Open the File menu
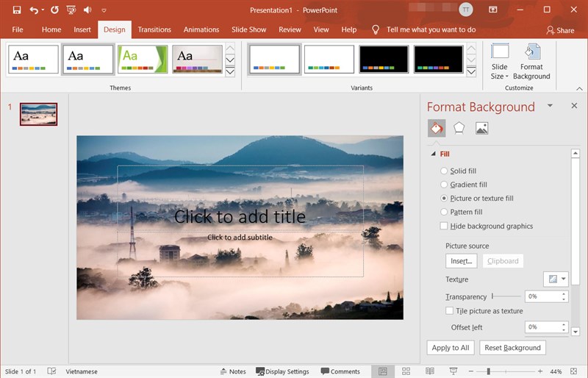588x378 pixels. click(x=17, y=29)
